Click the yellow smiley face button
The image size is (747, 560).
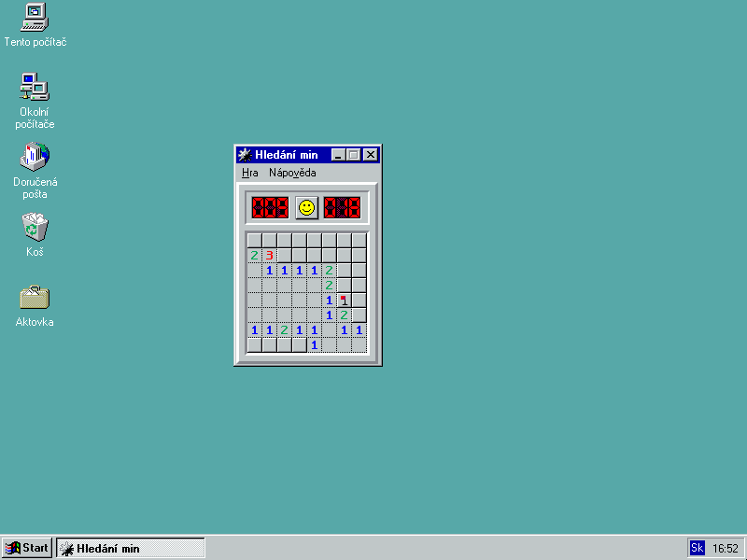point(306,207)
